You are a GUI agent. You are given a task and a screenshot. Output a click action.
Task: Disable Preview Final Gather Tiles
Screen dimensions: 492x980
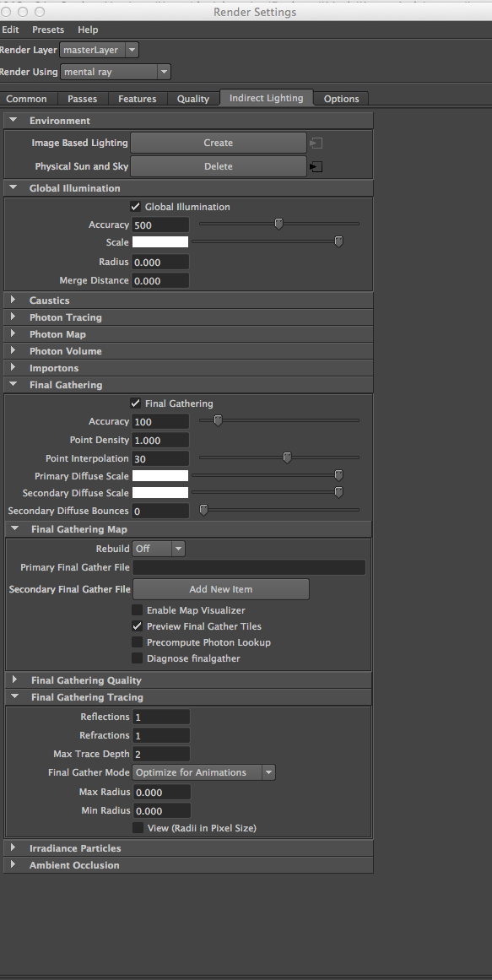[137, 626]
